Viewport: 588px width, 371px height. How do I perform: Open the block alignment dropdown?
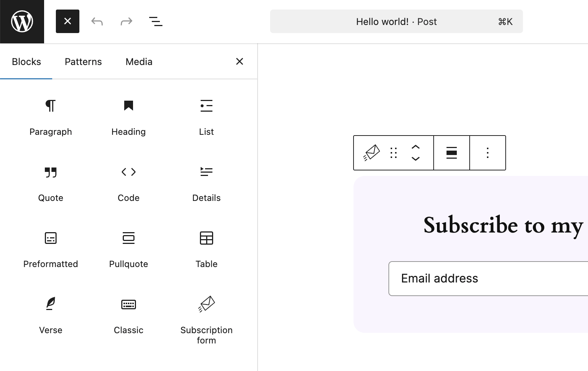[x=452, y=153]
